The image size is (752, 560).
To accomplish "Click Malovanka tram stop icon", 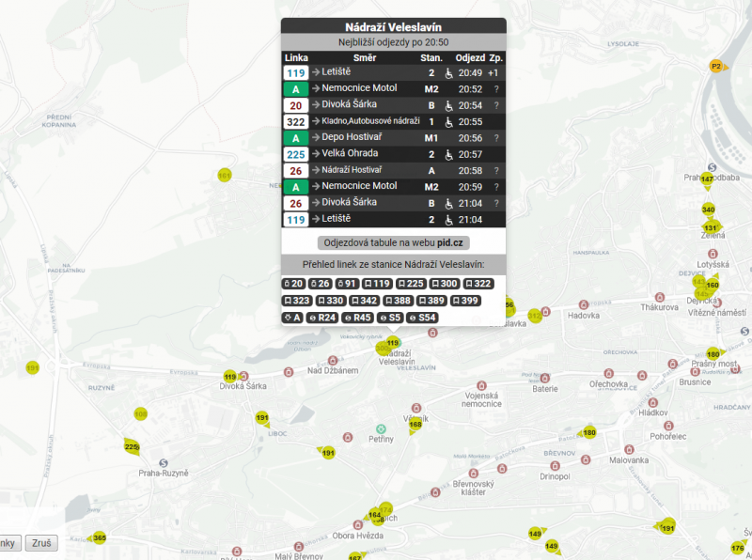I will pyautogui.click(x=629, y=450).
